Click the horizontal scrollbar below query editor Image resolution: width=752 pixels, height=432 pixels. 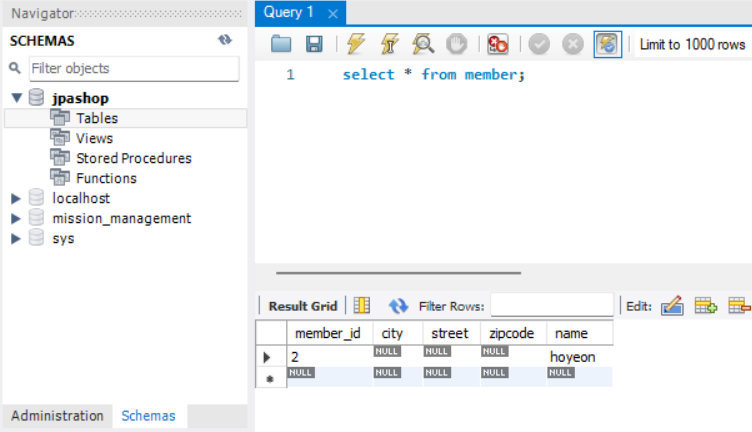[398, 271]
